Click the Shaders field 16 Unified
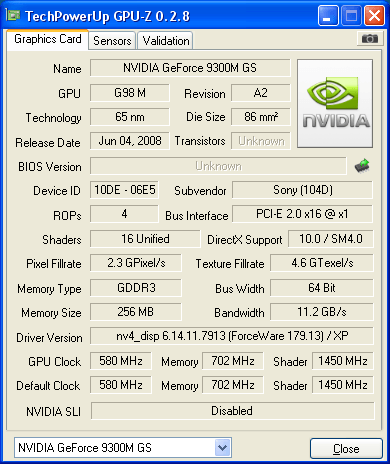390x464 pixels. pos(145,239)
